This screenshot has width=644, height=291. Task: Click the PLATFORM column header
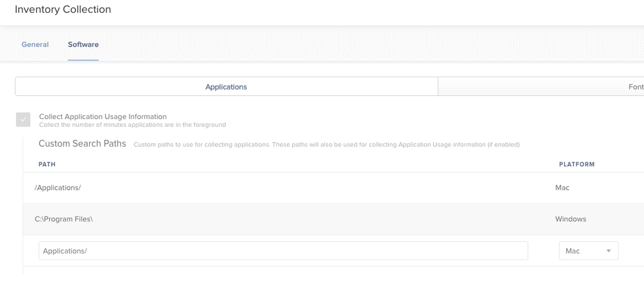[x=577, y=164]
